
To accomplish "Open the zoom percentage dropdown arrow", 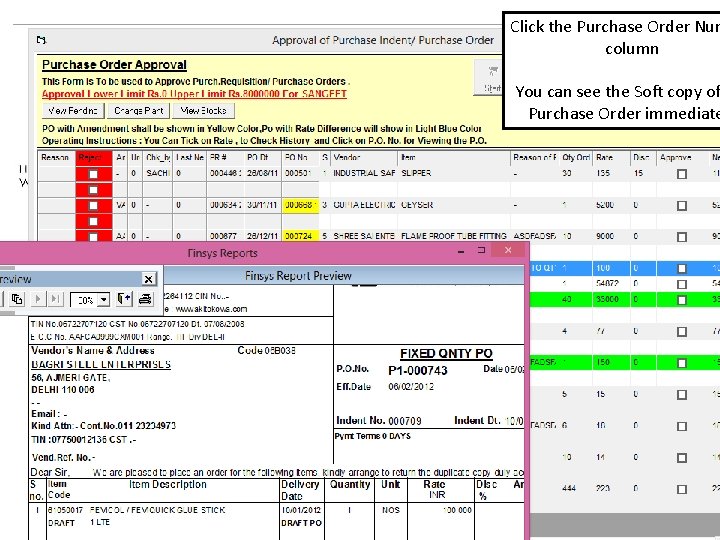I will pyautogui.click(x=104, y=300).
